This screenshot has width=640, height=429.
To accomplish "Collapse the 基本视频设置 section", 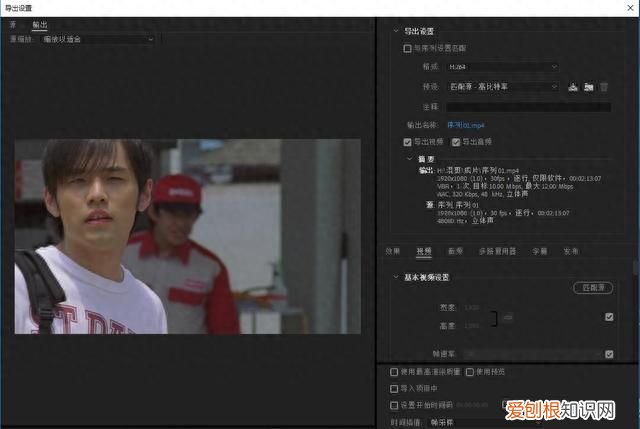I will 396,277.
